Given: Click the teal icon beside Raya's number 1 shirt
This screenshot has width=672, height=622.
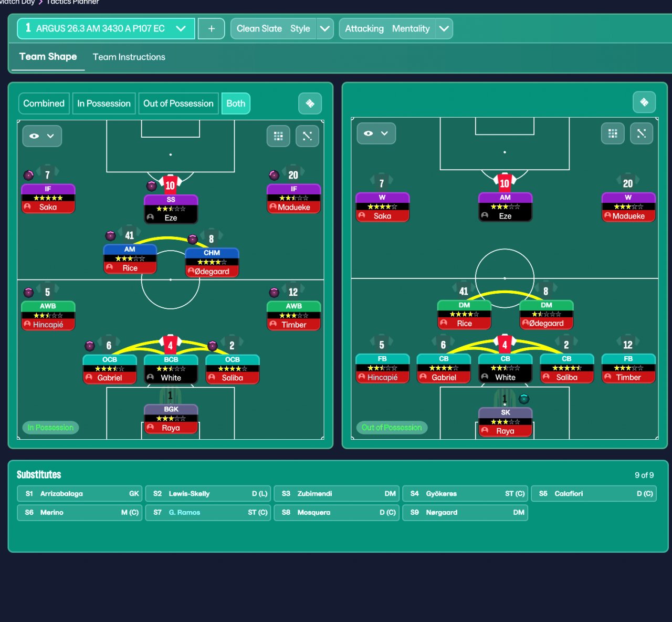Looking at the screenshot, I should 524,399.
